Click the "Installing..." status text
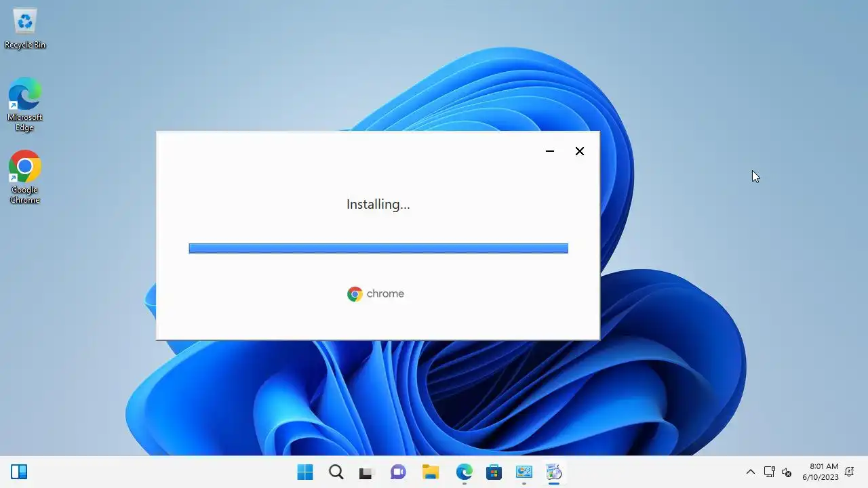The height and width of the screenshot is (488, 868). pyautogui.click(x=378, y=204)
